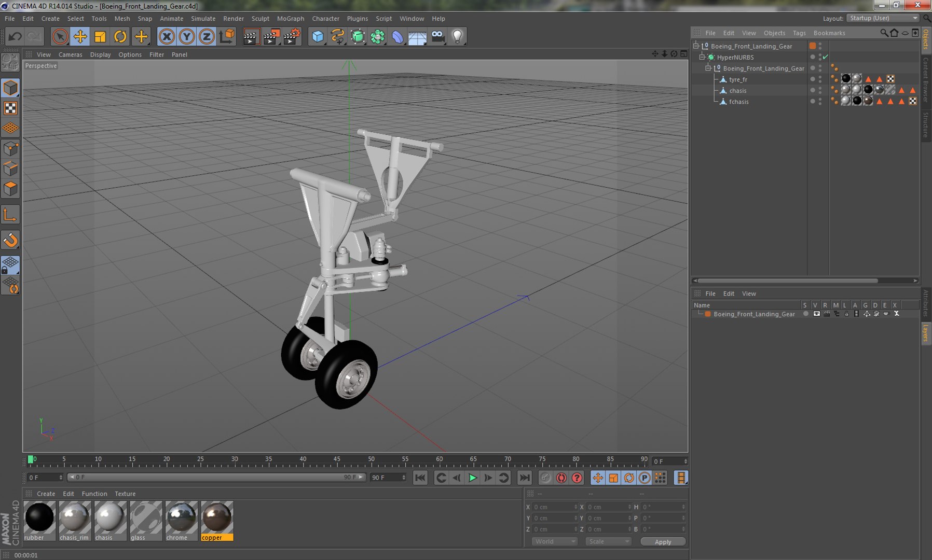
Task: Switch to Texture mode checkerboard icon
Action: [10, 108]
